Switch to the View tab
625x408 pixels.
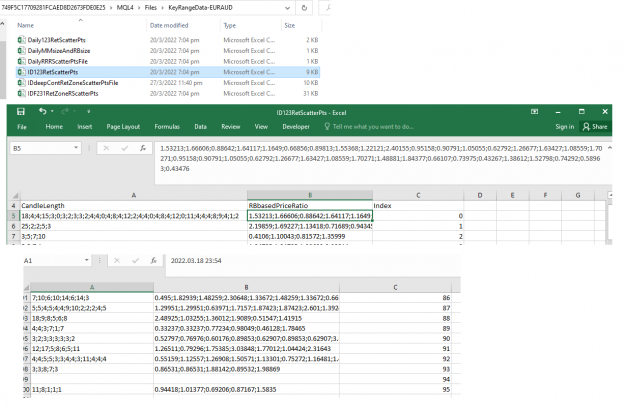point(261,127)
